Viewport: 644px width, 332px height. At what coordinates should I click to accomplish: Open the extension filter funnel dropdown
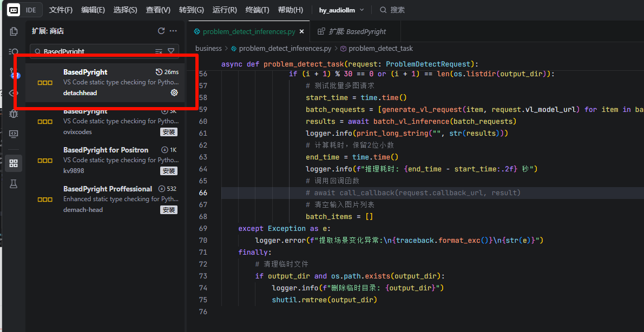click(x=171, y=51)
